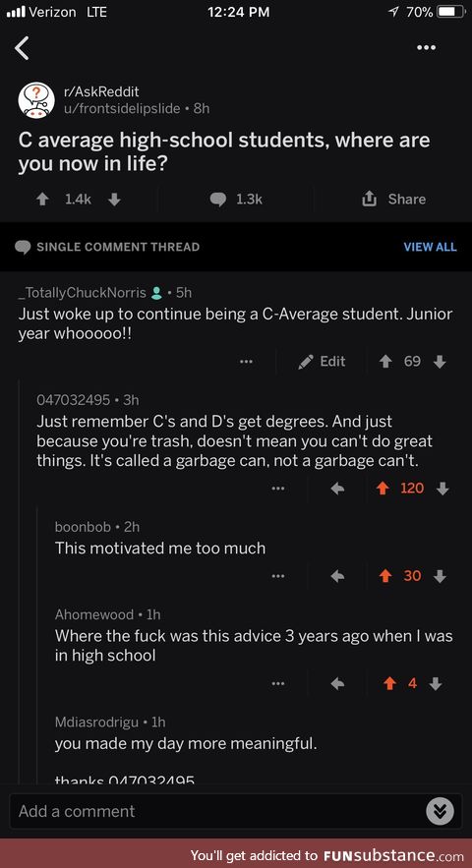Reply to 047032495's garbage can comment

pyautogui.click(x=337, y=489)
